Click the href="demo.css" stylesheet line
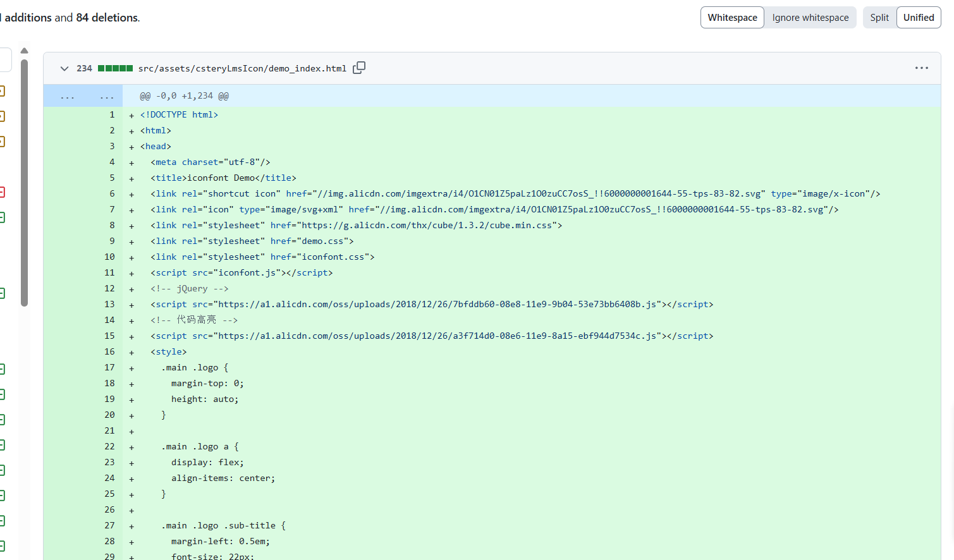The height and width of the screenshot is (560, 954). point(252,241)
